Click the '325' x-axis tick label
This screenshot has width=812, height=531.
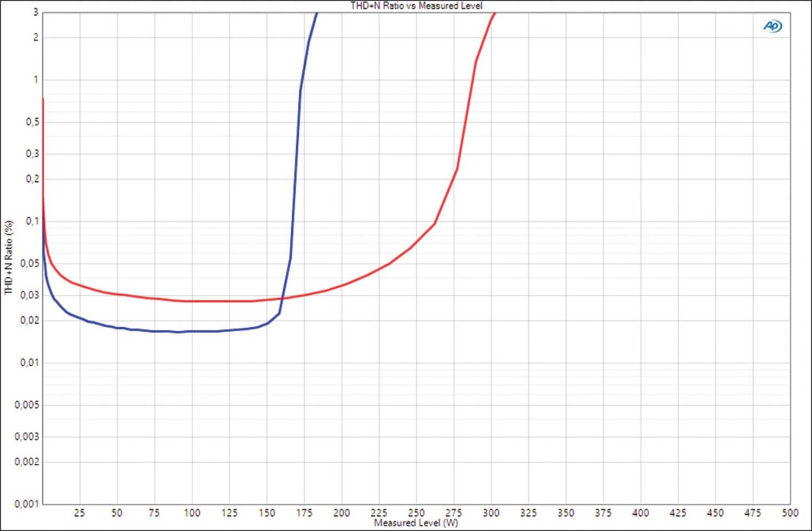click(x=528, y=513)
